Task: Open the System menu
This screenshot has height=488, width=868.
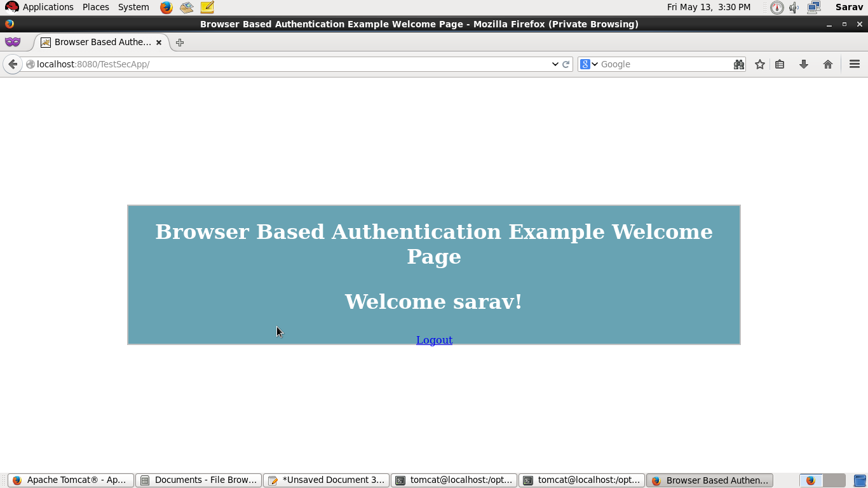Action: (x=133, y=7)
